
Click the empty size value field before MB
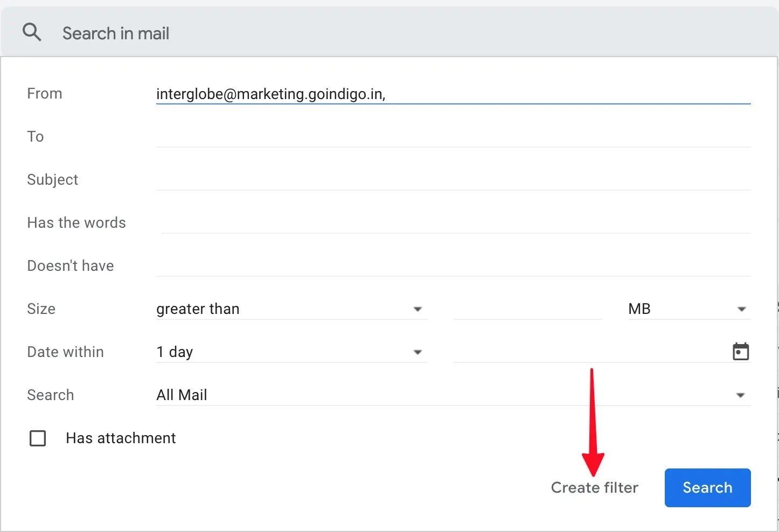(x=528, y=309)
